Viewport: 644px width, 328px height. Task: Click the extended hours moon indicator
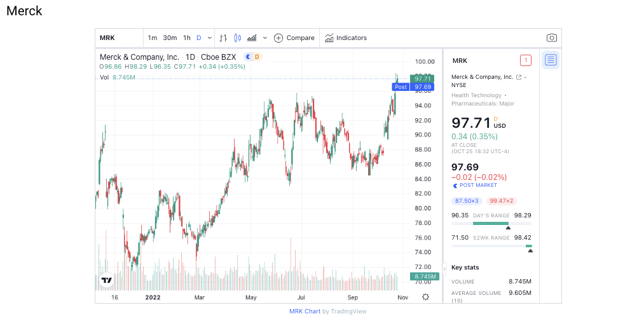[x=249, y=57]
